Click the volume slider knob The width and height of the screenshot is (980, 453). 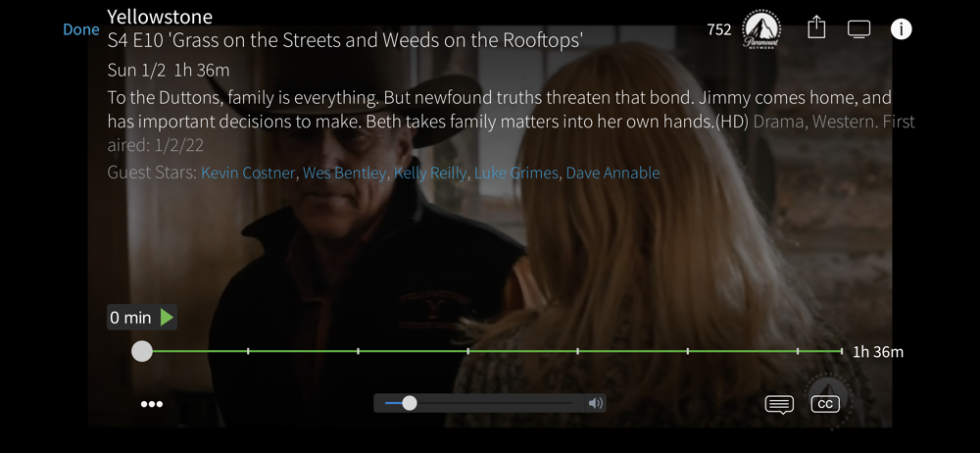(x=410, y=403)
